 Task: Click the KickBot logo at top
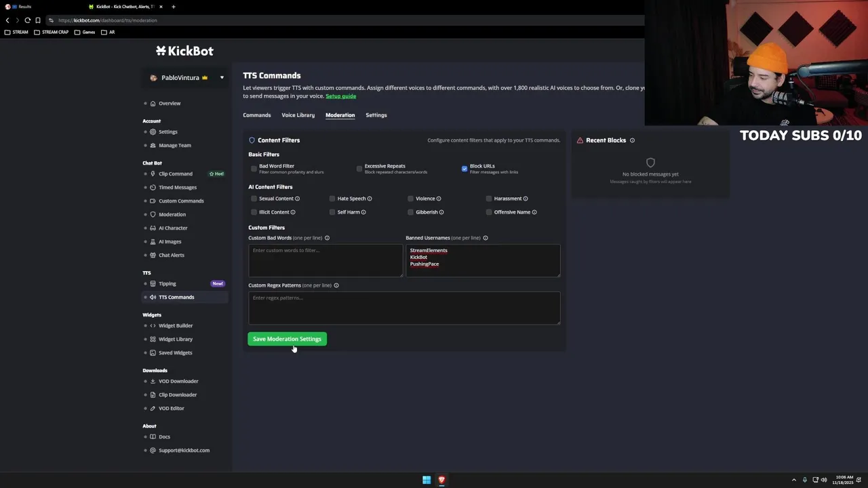tap(184, 51)
